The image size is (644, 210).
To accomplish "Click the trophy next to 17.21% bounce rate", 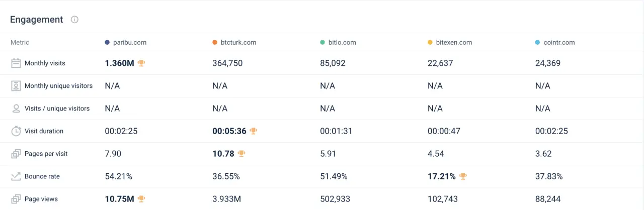I will pos(463,176).
